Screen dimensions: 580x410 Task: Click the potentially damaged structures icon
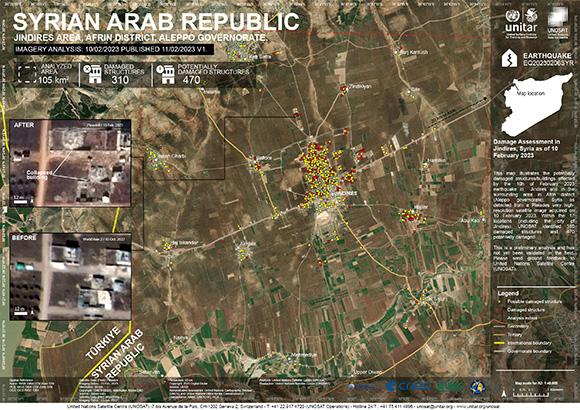tap(166, 74)
